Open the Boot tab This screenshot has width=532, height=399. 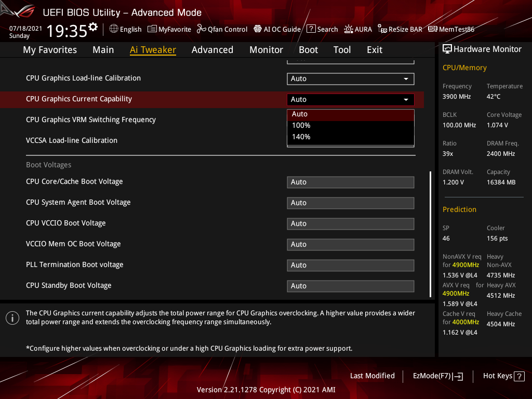pyautogui.click(x=308, y=49)
